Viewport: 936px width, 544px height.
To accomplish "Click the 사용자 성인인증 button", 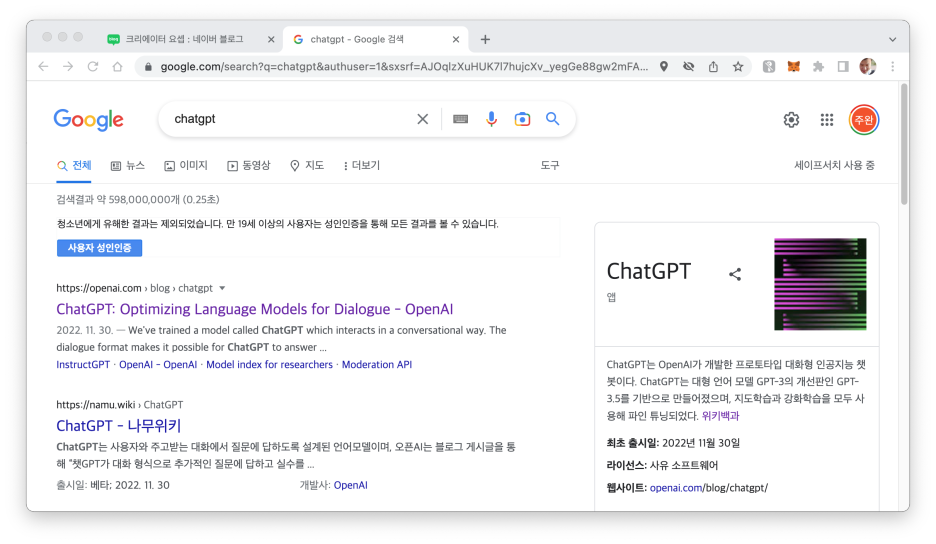I will (x=100, y=248).
